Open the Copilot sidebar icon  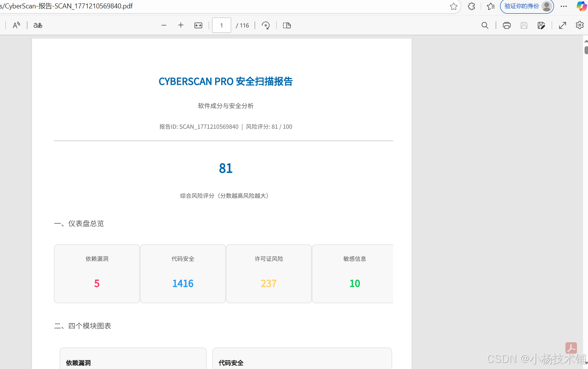coord(581,6)
